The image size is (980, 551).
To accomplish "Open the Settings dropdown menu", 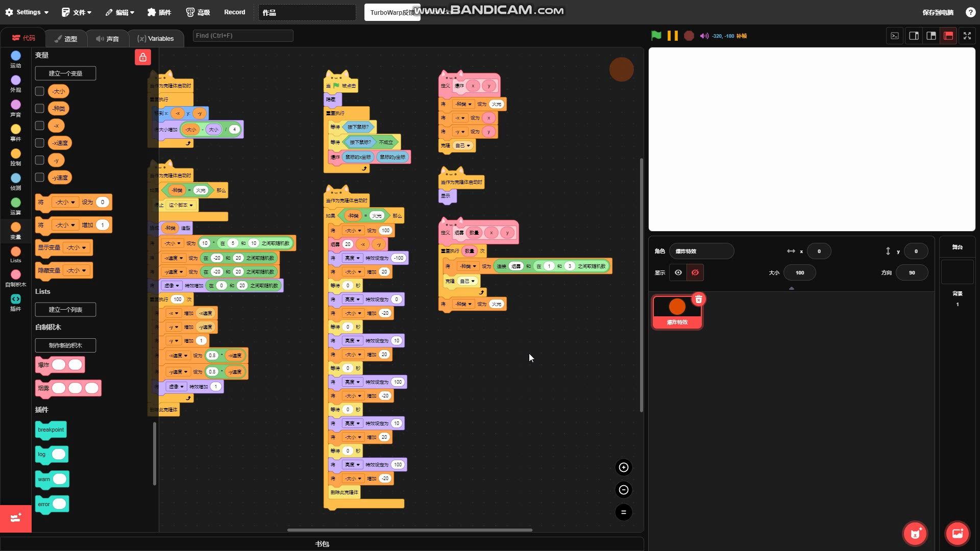I will coord(27,12).
